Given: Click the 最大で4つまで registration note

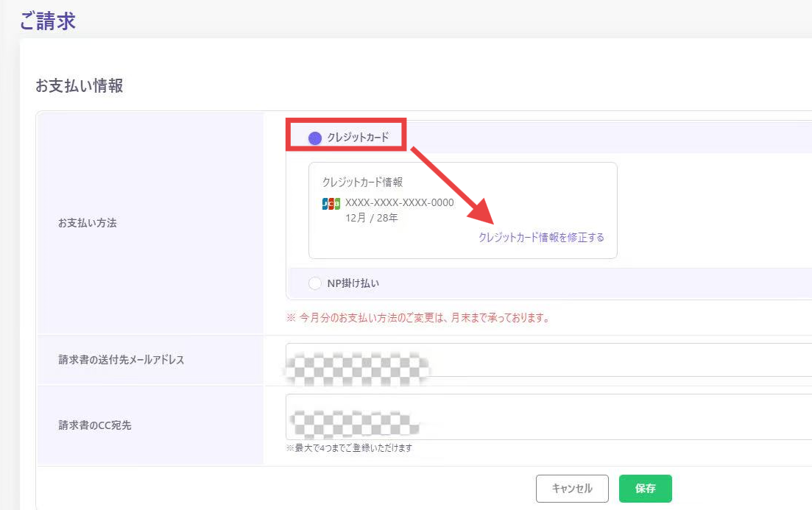Looking at the screenshot, I should [349, 447].
